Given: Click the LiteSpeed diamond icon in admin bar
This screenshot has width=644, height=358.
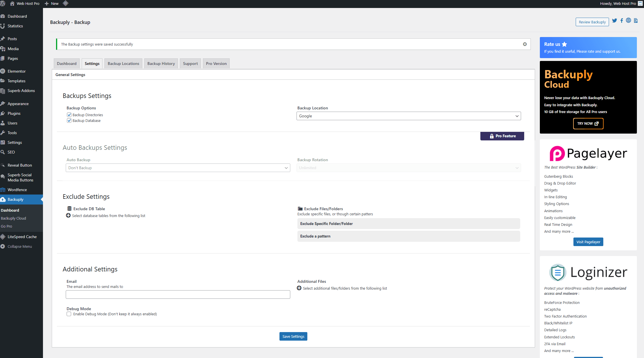Looking at the screenshot, I should [x=65, y=3].
